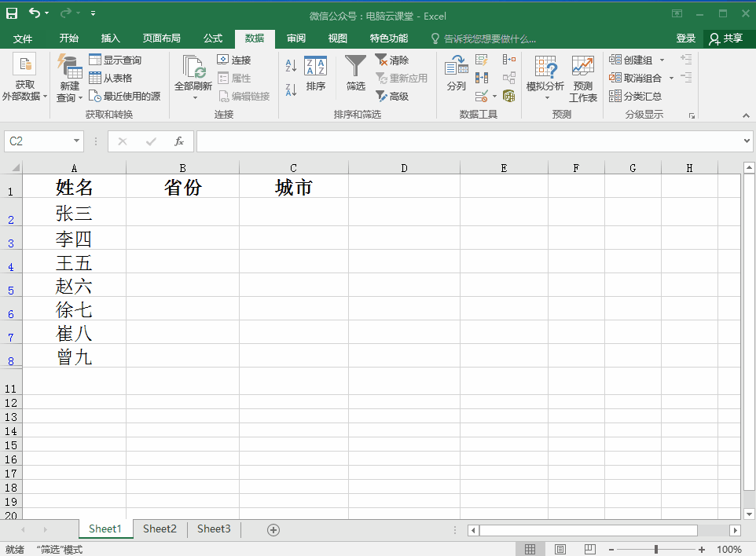Viewport: 756px width, 556px height.
Task: Switch to Sheet2
Action: (160, 529)
